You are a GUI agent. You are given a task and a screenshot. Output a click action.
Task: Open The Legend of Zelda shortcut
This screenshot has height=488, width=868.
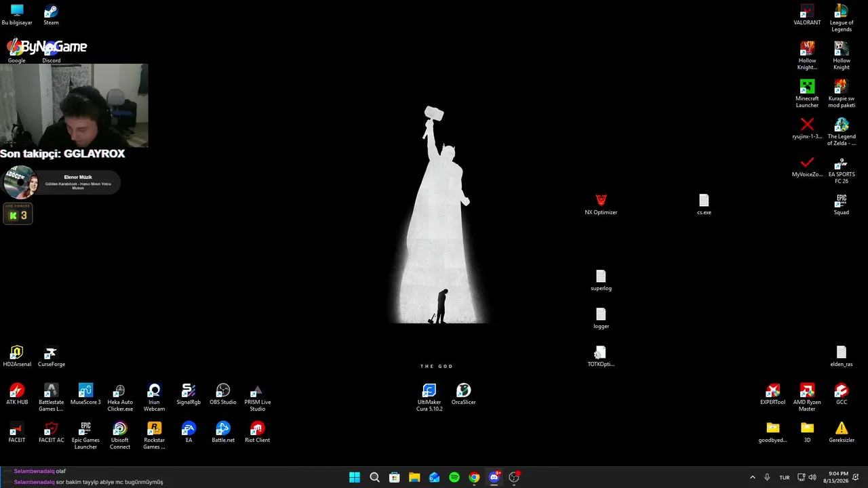(x=842, y=132)
